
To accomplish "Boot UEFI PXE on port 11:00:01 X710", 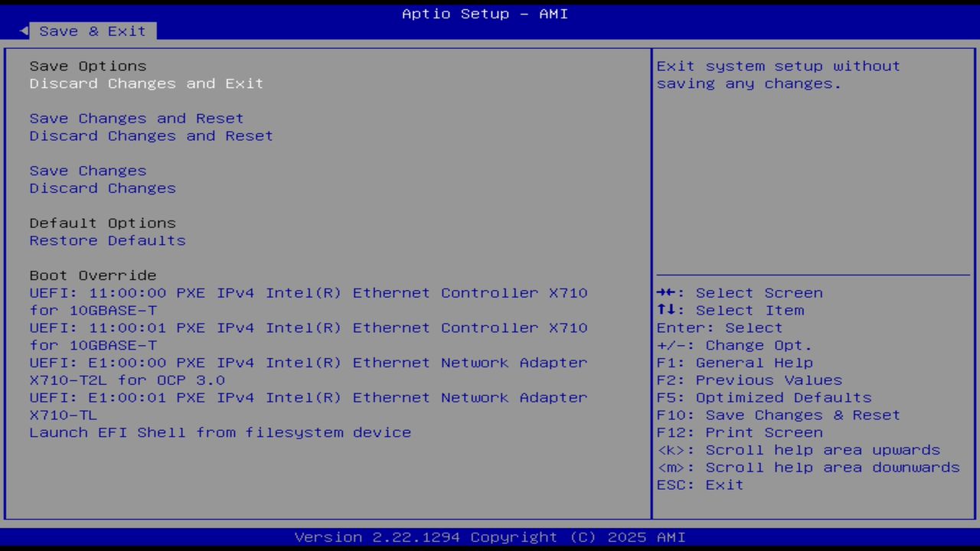I will (308, 328).
